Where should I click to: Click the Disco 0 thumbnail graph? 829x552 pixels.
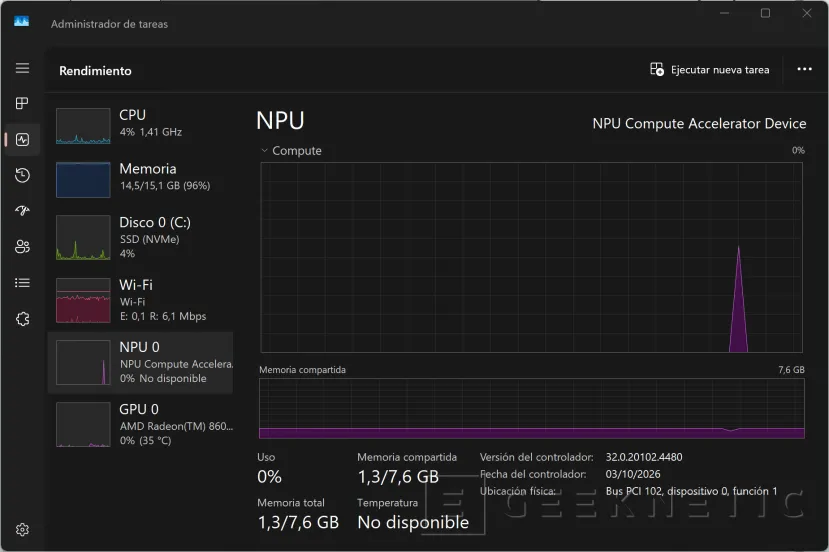click(x=83, y=237)
